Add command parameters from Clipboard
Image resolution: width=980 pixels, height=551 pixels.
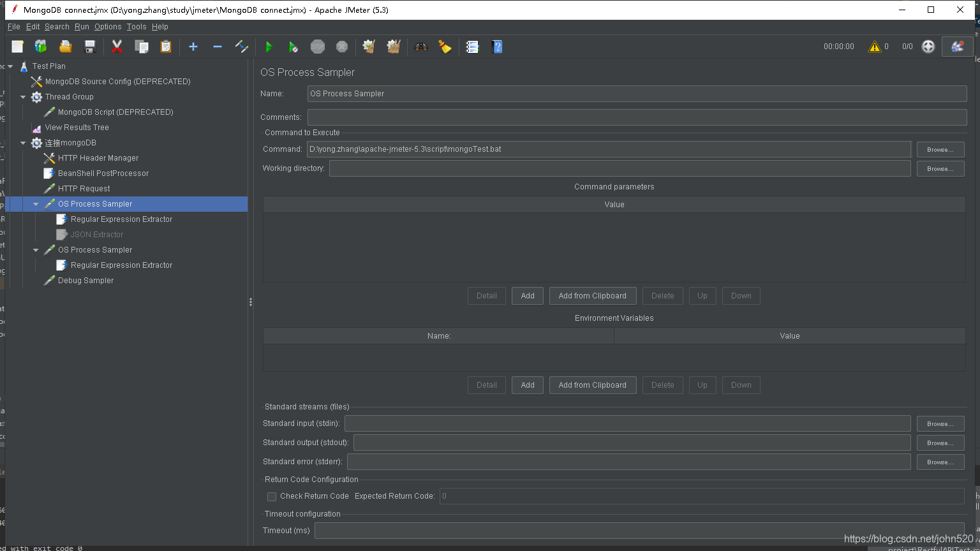tap(593, 296)
